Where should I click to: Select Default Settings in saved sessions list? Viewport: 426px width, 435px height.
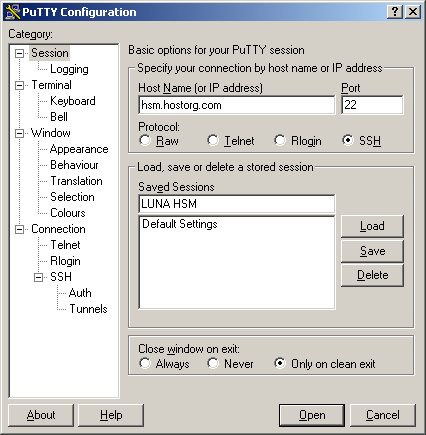[x=180, y=224]
